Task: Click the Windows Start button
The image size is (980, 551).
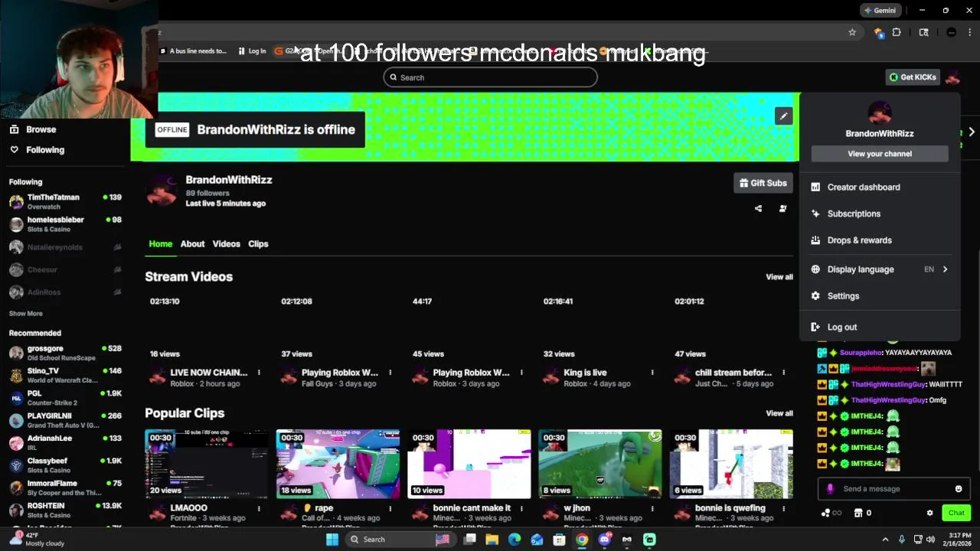Action: [332, 540]
